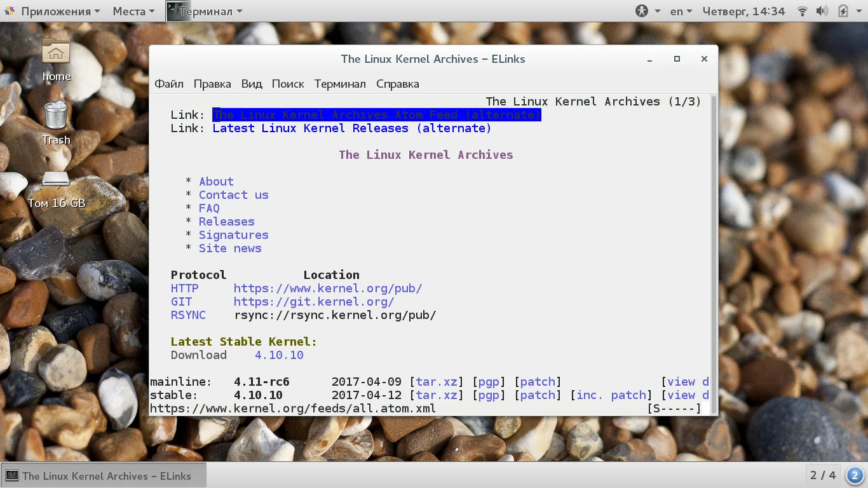Open the Справка menu
This screenshot has width=868, height=488.
pyautogui.click(x=398, y=84)
